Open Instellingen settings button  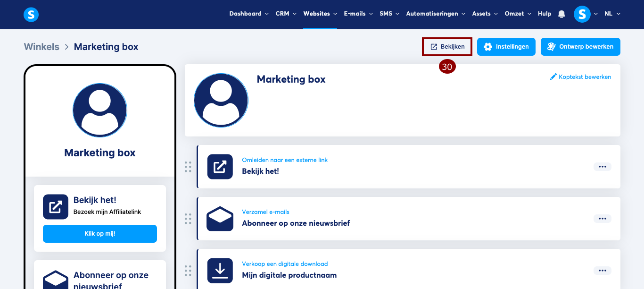click(x=506, y=47)
